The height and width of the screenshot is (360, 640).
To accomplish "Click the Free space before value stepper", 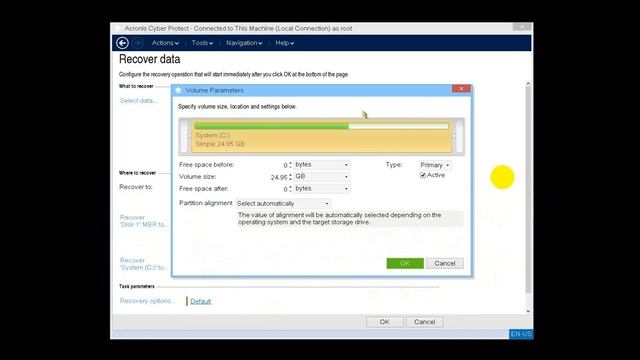I will pos(290,165).
